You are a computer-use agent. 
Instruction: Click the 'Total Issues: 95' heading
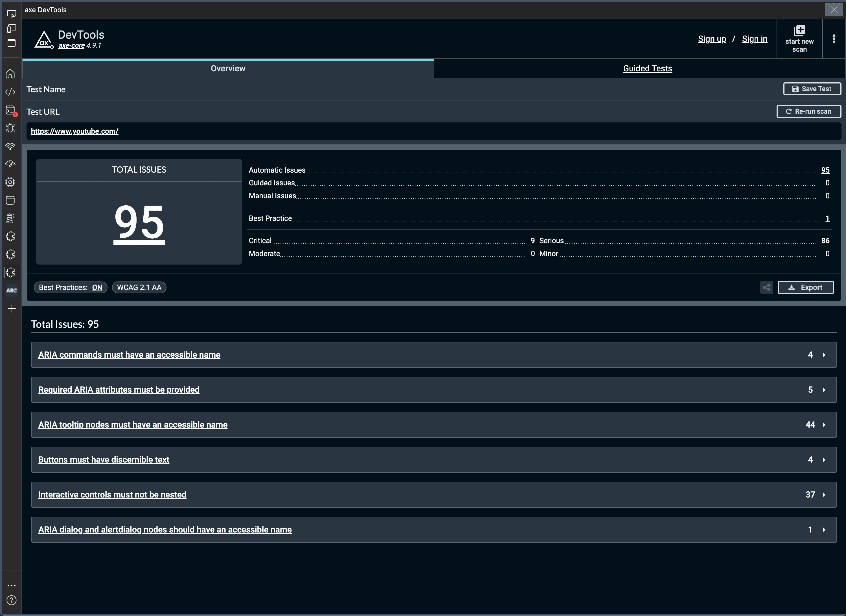point(65,324)
